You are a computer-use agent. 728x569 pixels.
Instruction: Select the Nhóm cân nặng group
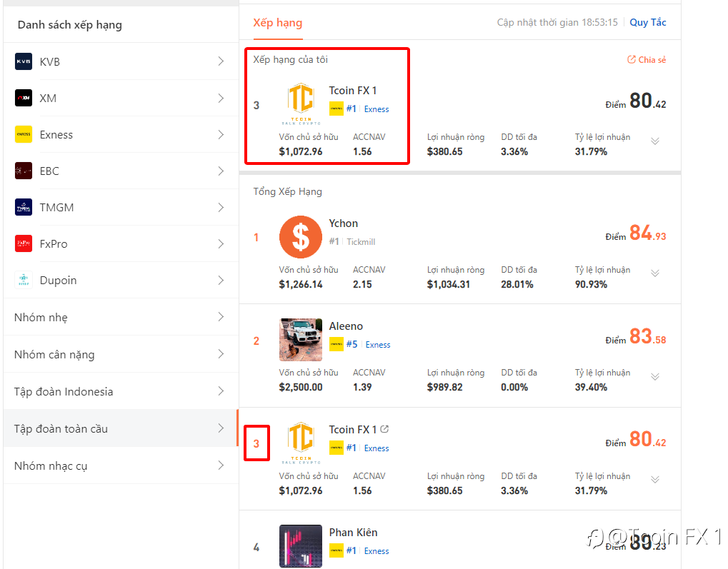(x=121, y=354)
